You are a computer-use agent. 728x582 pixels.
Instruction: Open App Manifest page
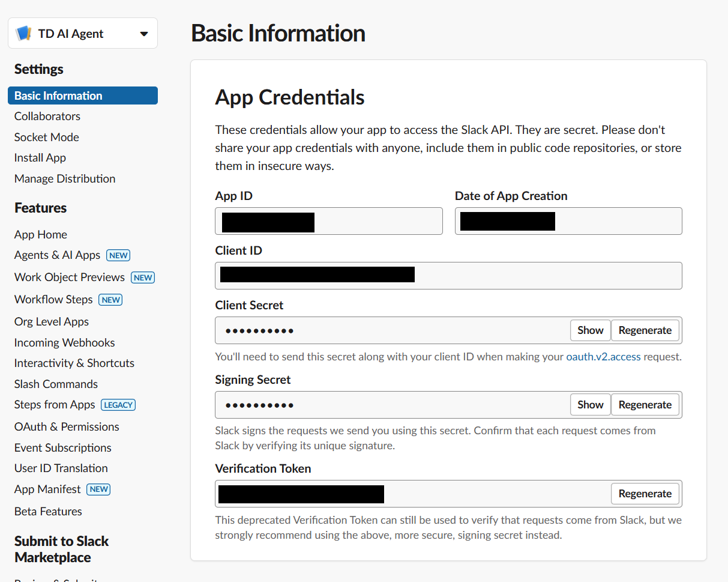click(x=47, y=489)
